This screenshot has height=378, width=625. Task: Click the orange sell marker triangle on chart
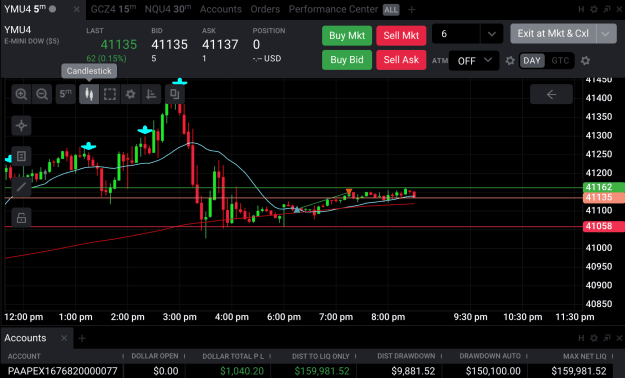click(349, 192)
